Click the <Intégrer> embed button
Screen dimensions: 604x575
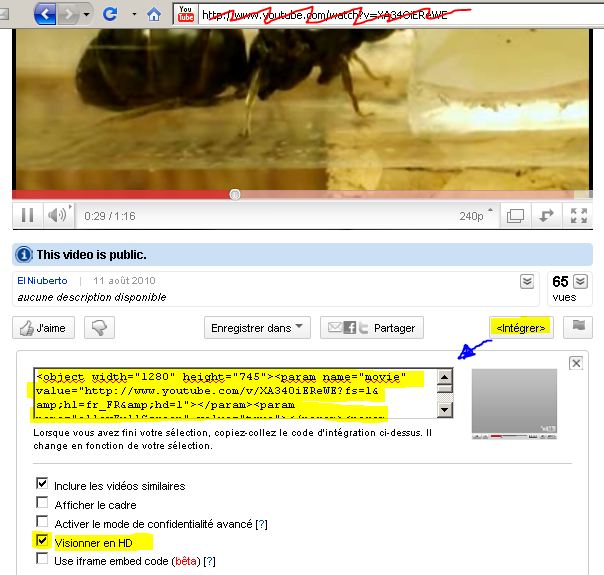pyautogui.click(x=520, y=327)
